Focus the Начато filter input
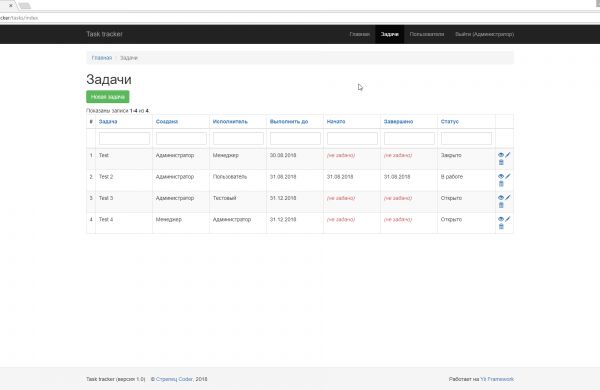Viewport: 600px width, 390px height. (352, 138)
